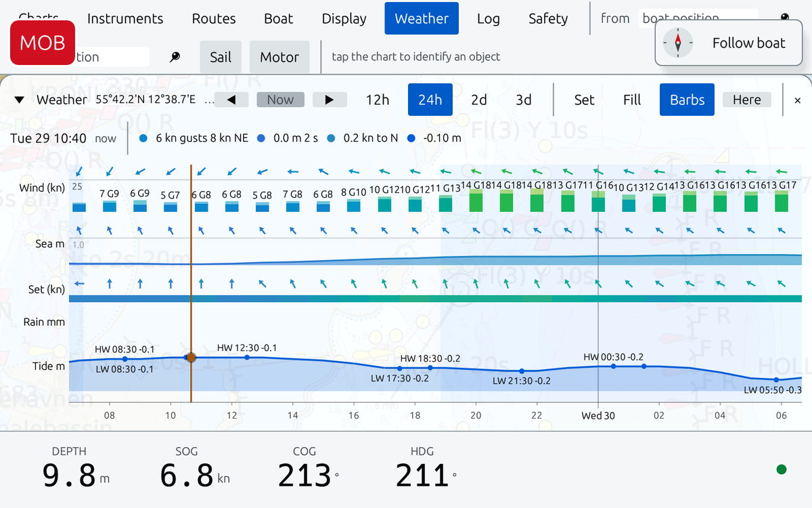Click the compass icon on Follow boat

tap(678, 43)
